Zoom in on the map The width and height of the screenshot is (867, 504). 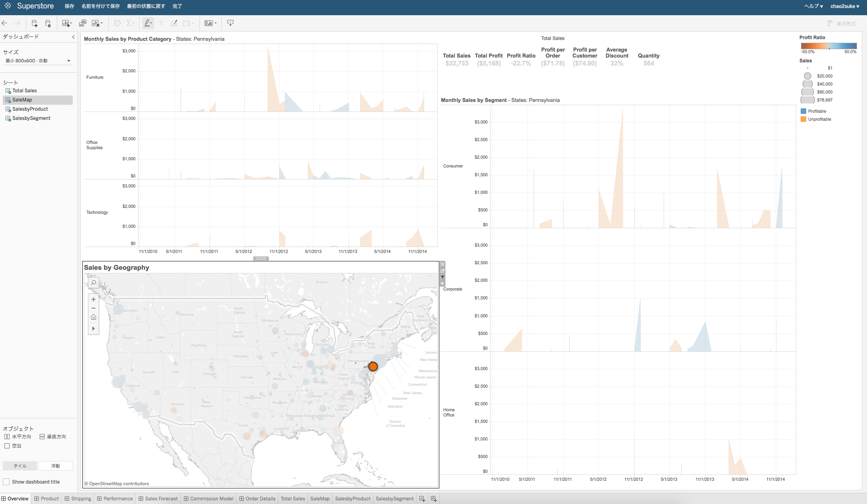94,299
